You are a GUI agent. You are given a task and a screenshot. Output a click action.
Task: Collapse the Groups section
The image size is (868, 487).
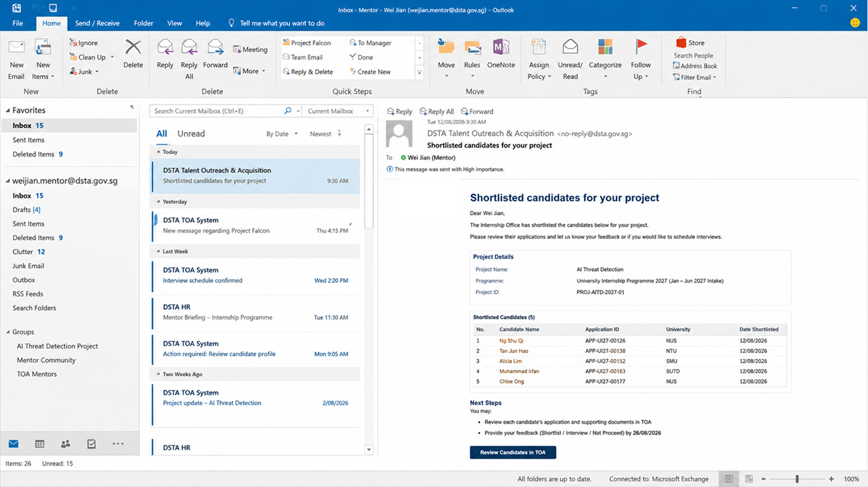[x=8, y=332]
